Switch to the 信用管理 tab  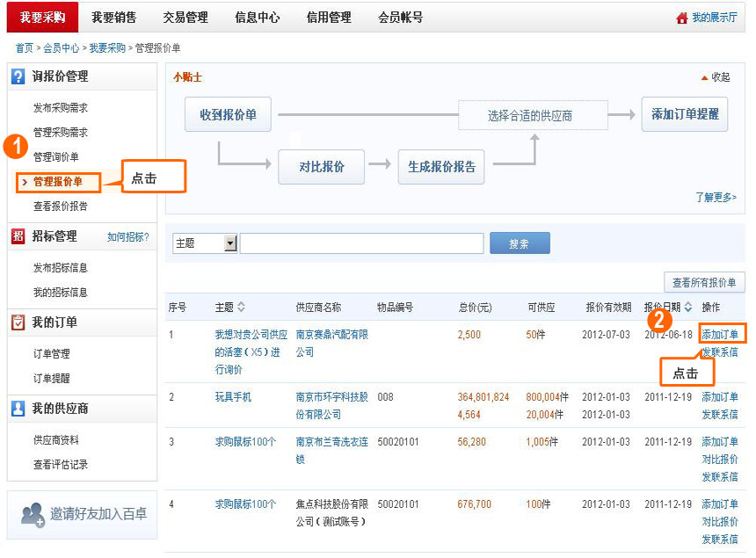[329, 18]
